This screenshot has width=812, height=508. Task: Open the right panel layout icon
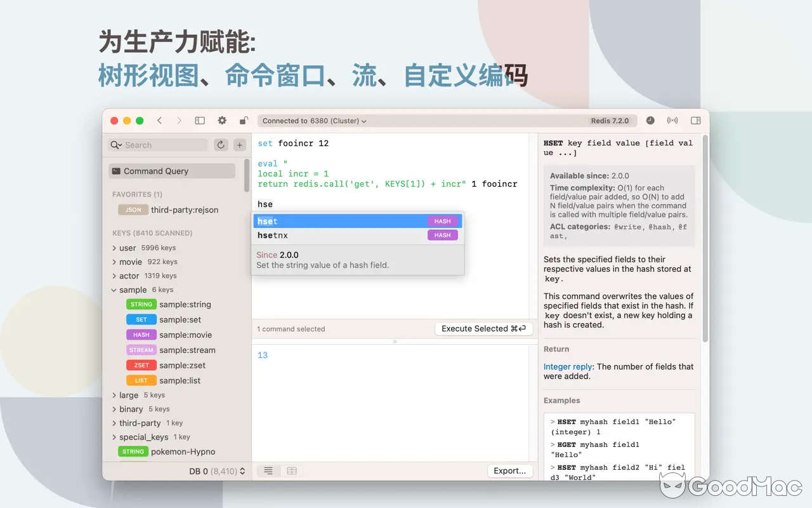coord(695,120)
